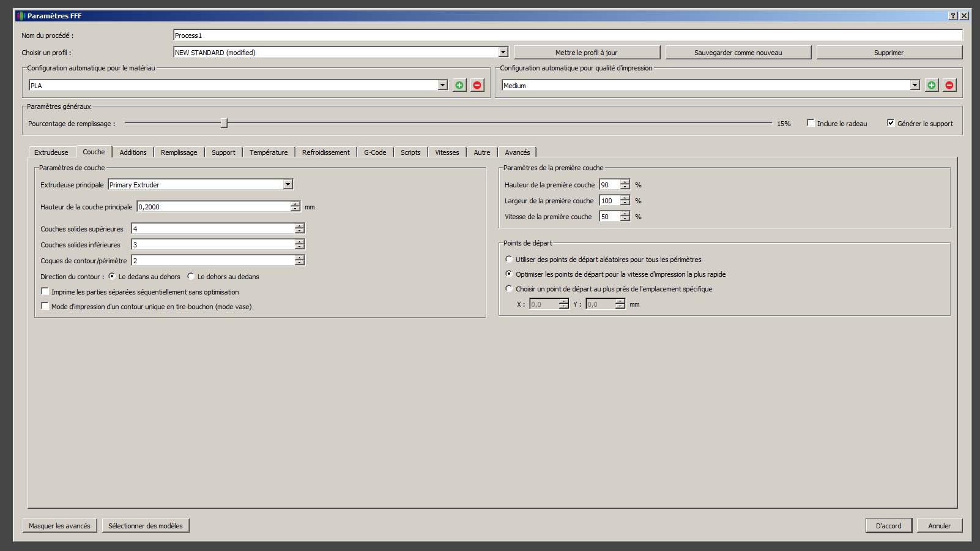Click the help question mark in title bar
This screenshot has width=980, height=551.
953,16
